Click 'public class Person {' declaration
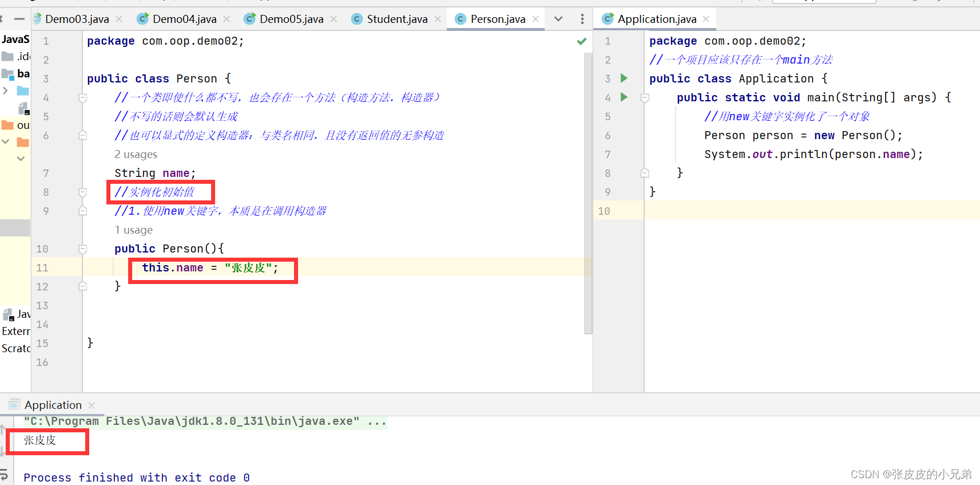This screenshot has width=980, height=485. coord(159,78)
